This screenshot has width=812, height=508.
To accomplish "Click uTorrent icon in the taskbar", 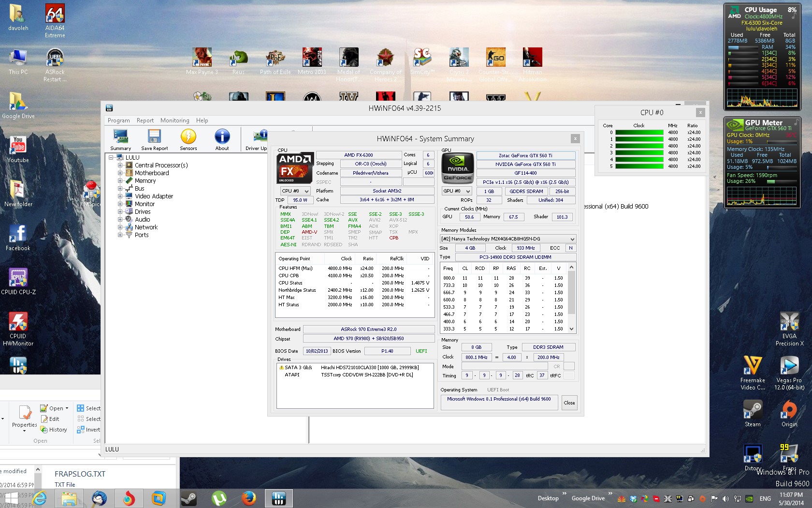I will click(x=219, y=498).
